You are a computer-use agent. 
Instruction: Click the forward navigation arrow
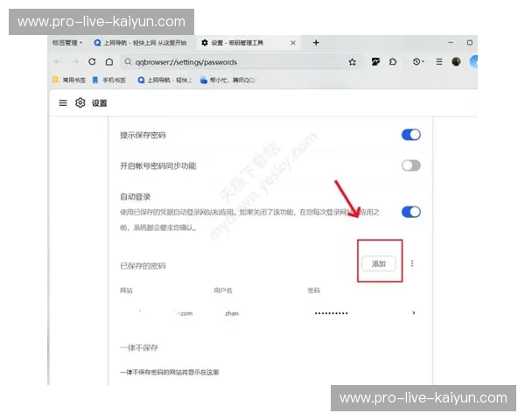pyautogui.click(x=75, y=61)
